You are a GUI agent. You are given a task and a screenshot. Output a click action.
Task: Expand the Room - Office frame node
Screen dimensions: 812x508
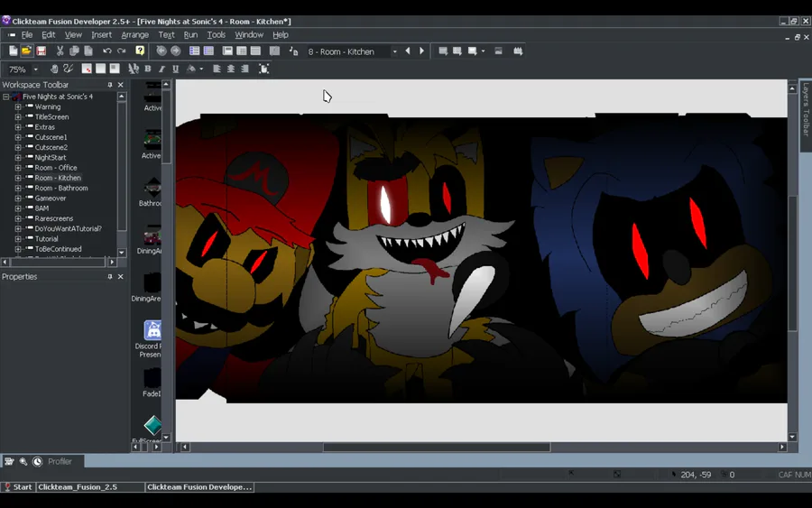pyautogui.click(x=18, y=168)
